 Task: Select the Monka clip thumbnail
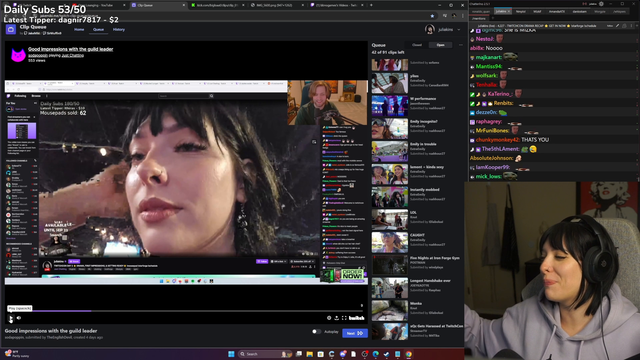tap(390, 311)
